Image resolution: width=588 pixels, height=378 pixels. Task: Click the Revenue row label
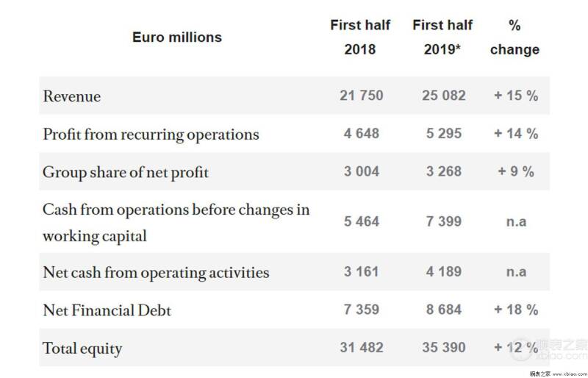71,96
